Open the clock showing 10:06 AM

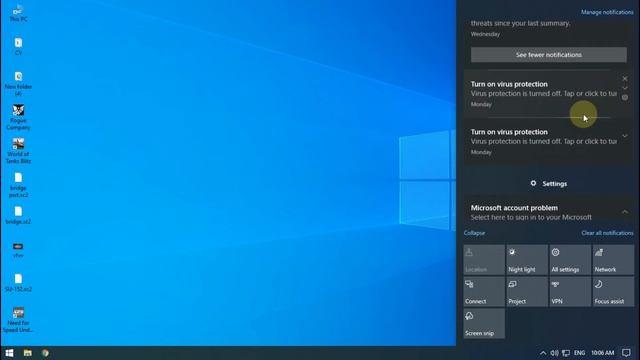pos(602,353)
